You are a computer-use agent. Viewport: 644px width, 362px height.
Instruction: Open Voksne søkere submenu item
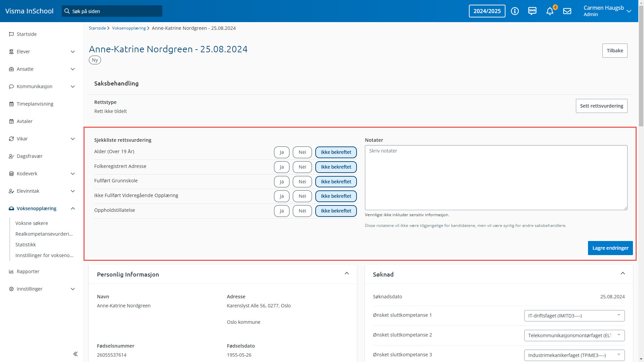coord(32,223)
